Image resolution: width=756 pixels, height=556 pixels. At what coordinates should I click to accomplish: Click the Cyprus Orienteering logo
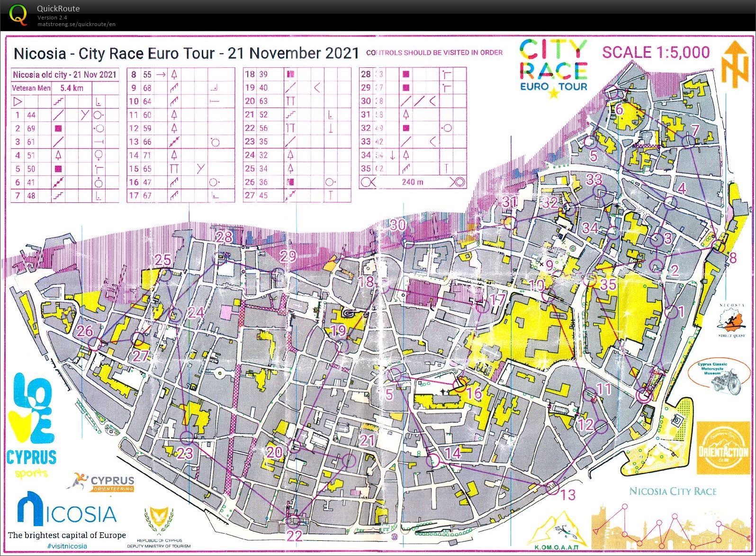coord(101,482)
